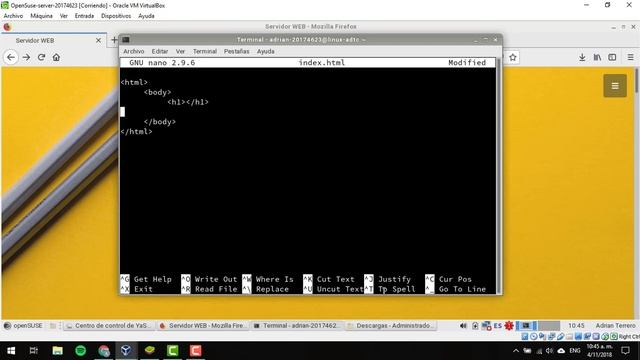Screen dimensions: 640x360
Task: Open Spotify from Windows taskbar
Action: [x=80, y=351]
